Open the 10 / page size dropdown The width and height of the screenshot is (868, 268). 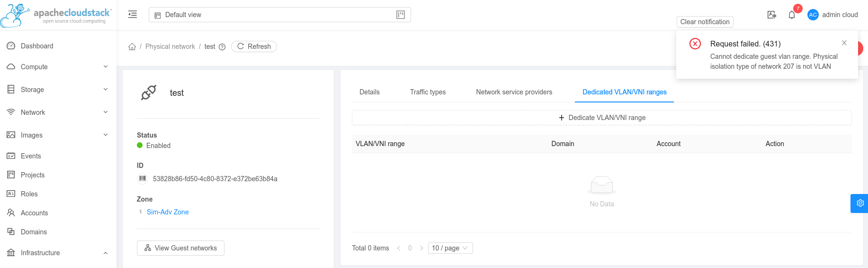450,248
